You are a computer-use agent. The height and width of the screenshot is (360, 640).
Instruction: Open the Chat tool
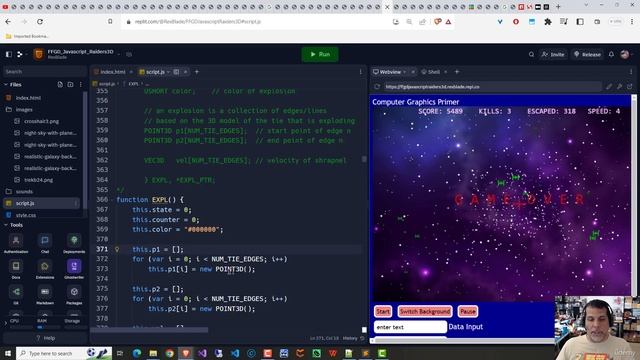coord(45,244)
